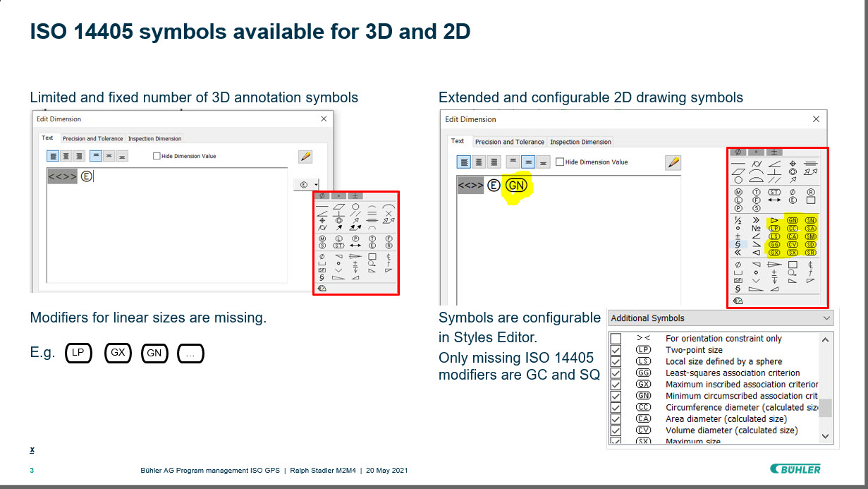Select the envelope requirement E symbol
868x489 pixels.
(x=792, y=200)
